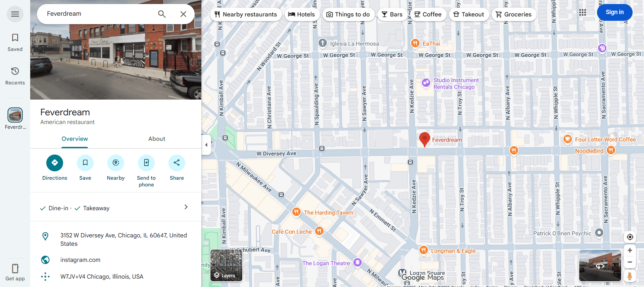Collapse the side panel
644x287 pixels.
pyautogui.click(x=206, y=145)
